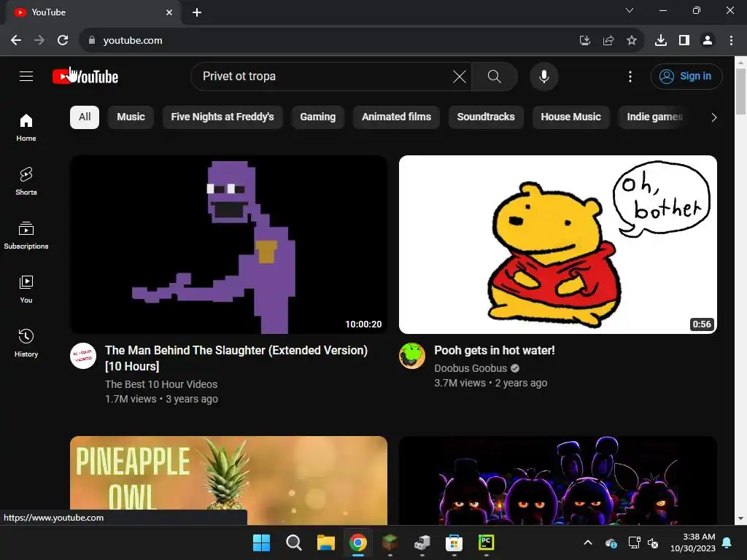Select the Gaming filter chip
The width and height of the screenshot is (747, 560).
click(x=318, y=117)
